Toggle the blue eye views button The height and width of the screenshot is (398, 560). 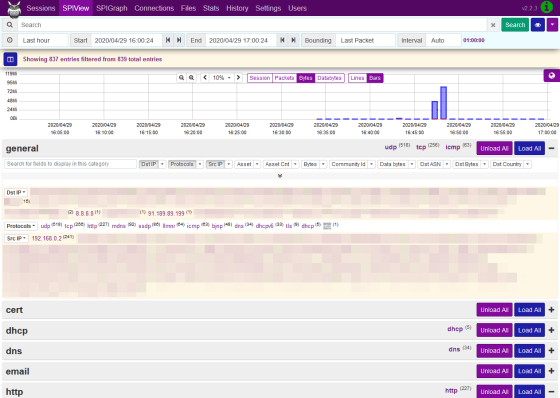538,25
